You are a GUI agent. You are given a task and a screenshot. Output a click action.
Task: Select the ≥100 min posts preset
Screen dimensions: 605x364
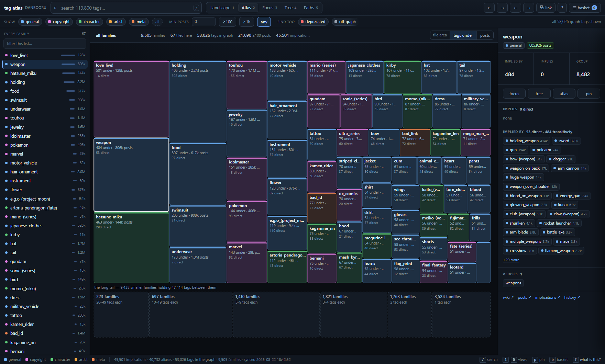[228, 22]
